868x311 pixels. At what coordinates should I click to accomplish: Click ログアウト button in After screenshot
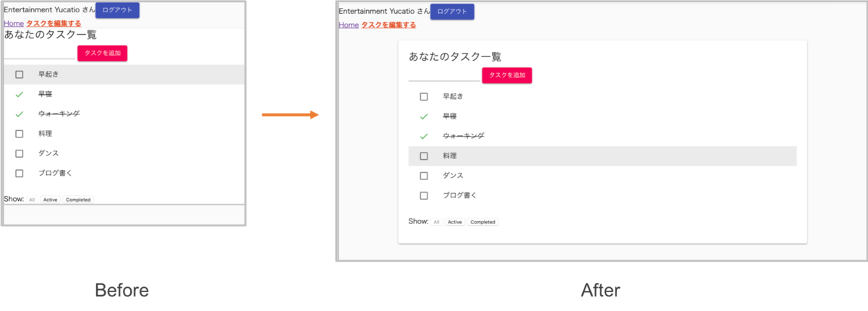pyautogui.click(x=452, y=12)
